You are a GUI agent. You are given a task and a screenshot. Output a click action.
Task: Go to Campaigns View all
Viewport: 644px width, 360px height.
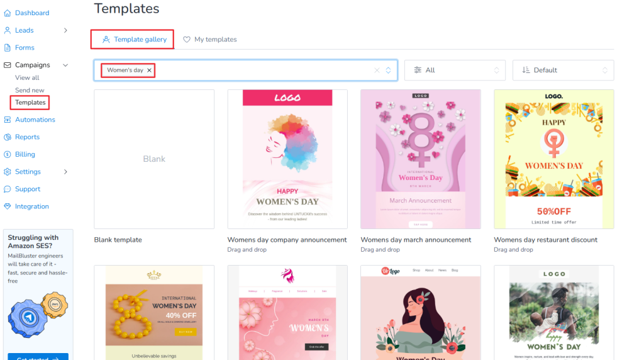[27, 77]
